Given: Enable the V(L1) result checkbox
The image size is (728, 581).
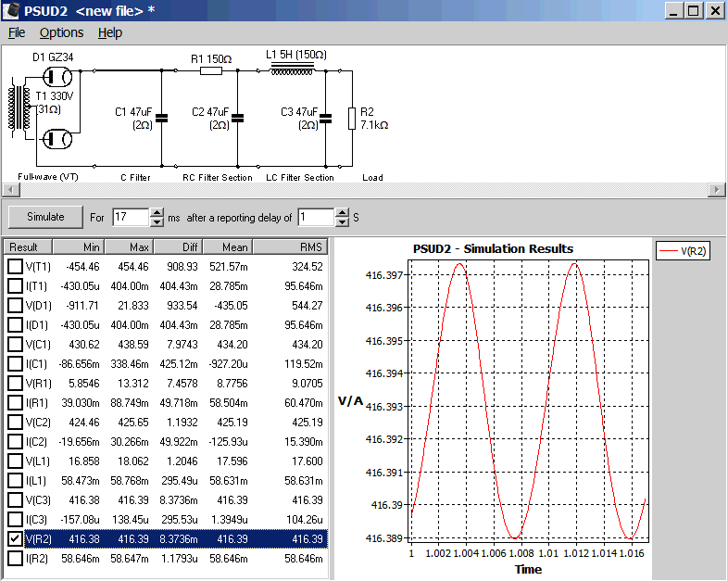Looking at the screenshot, I should tap(15, 461).
